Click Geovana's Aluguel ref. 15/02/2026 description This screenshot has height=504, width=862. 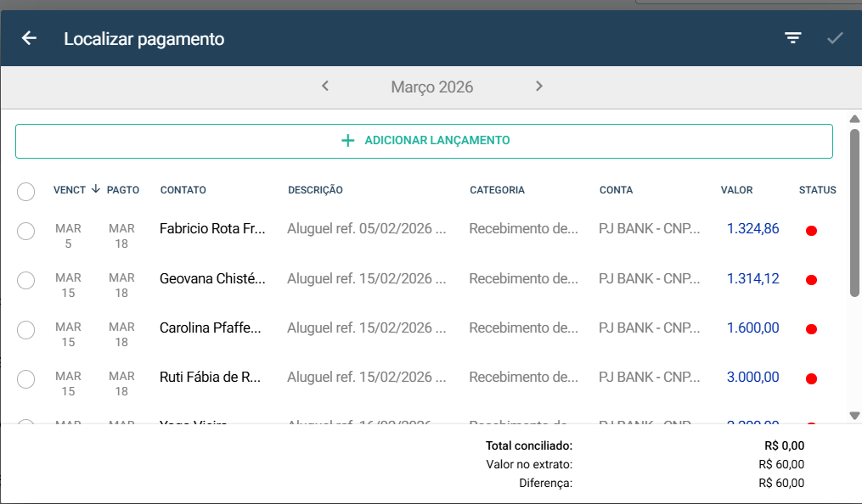366,278
